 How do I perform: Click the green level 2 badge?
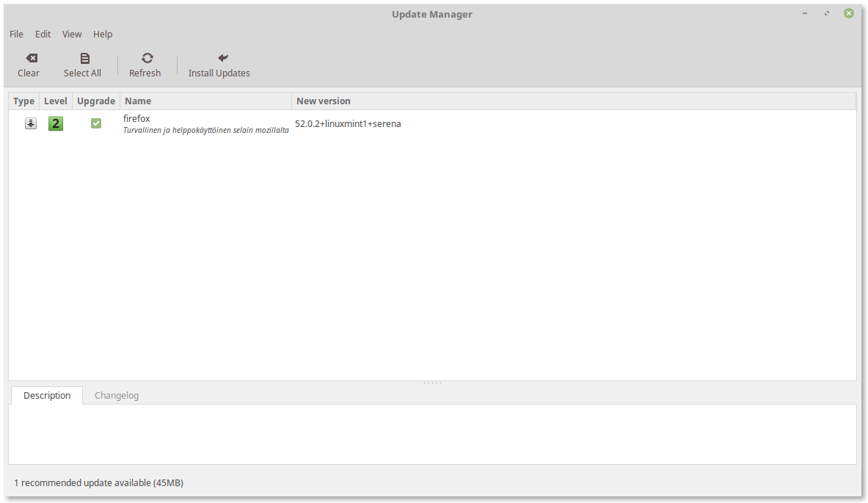tap(56, 123)
